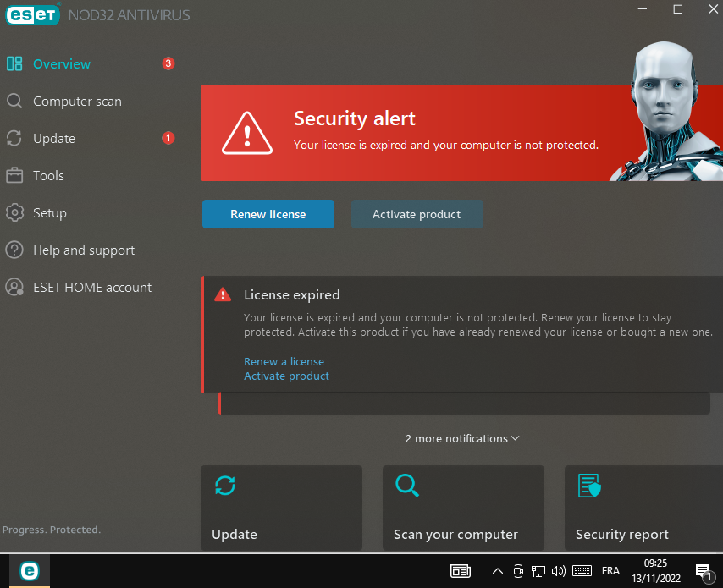Click the collapsed notification card under License expired
The height and width of the screenshot is (588, 723).
(x=464, y=404)
